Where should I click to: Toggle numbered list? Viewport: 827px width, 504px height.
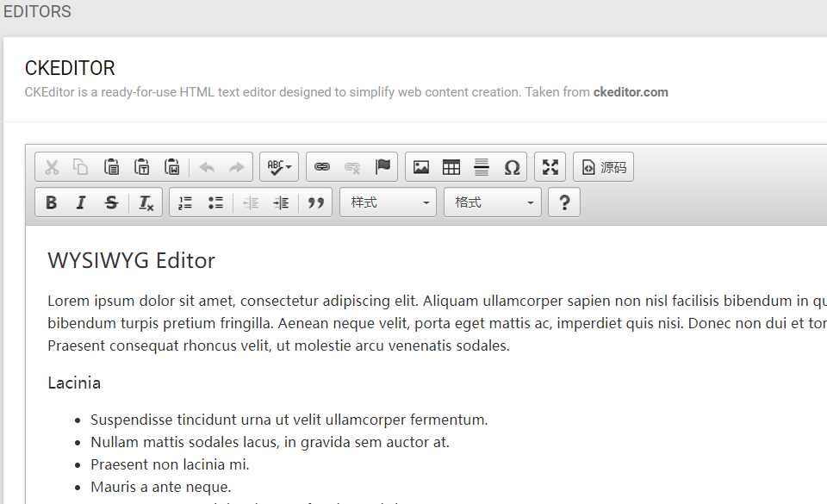coord(185,202)
